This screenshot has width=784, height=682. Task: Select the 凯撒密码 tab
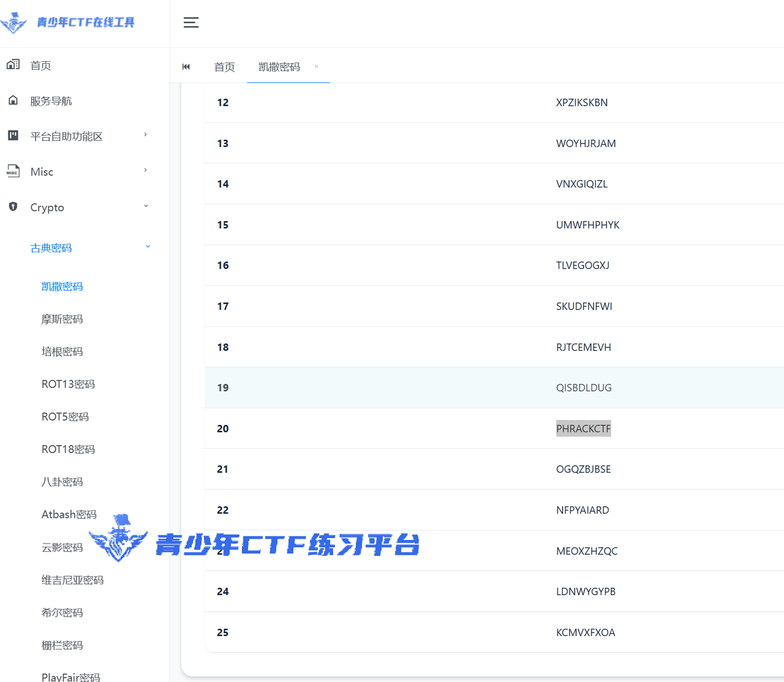point(279,67)
